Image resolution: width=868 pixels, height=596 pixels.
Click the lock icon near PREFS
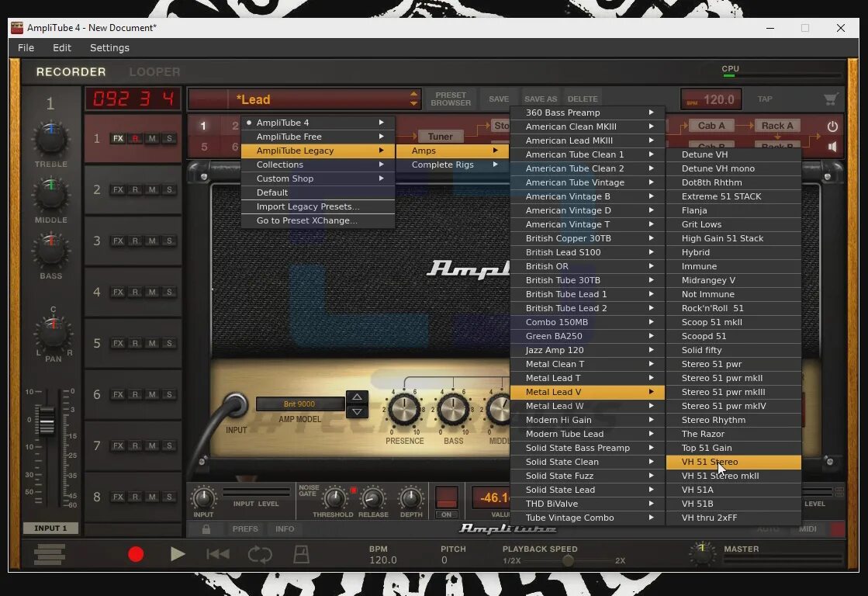(x=206, y=529)
